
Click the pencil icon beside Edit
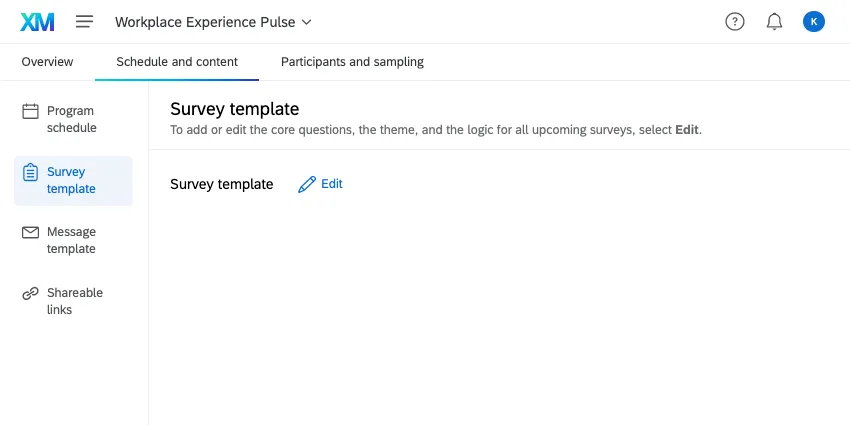coord(307,184)
